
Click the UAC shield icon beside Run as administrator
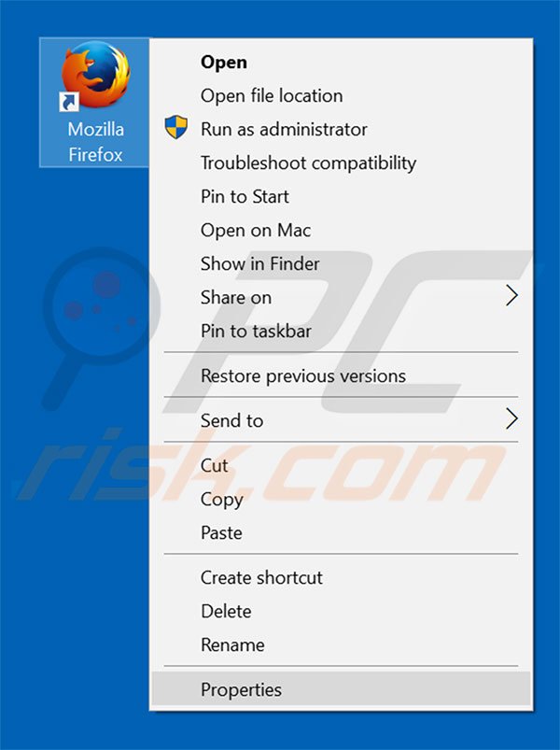[175, 127]
